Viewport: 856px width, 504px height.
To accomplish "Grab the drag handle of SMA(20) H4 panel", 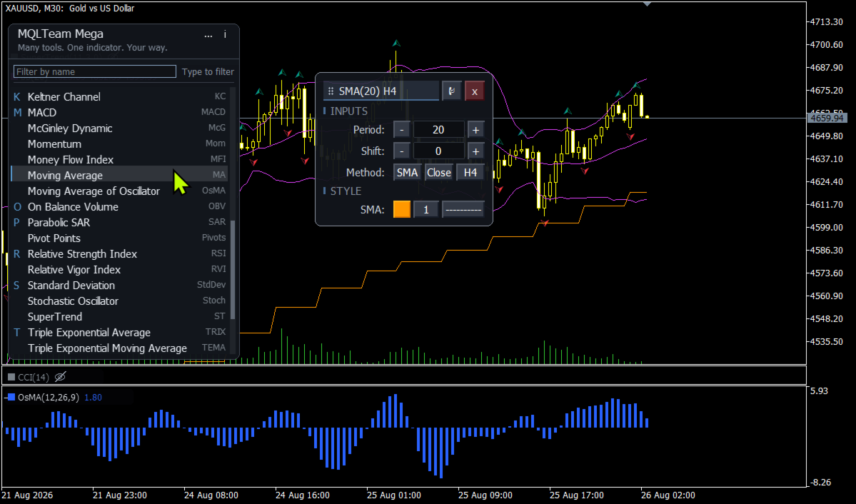I will pos(331,91).
